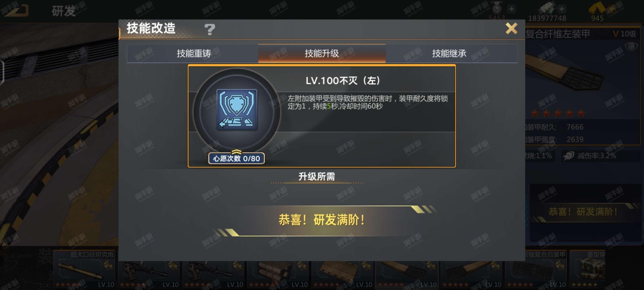Add more silver currency with plus icon
The image size is (644, 290).
(x=562, y=9)
